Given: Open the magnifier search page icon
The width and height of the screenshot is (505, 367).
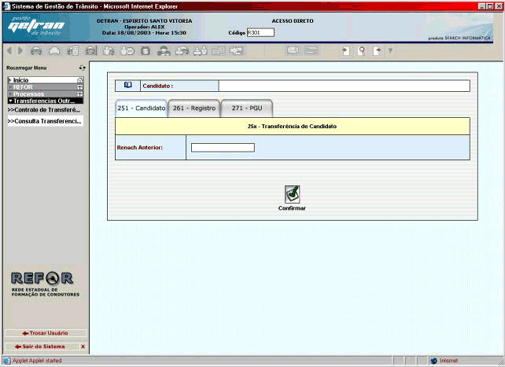Looking at the screenshot, I should [361, 51].
